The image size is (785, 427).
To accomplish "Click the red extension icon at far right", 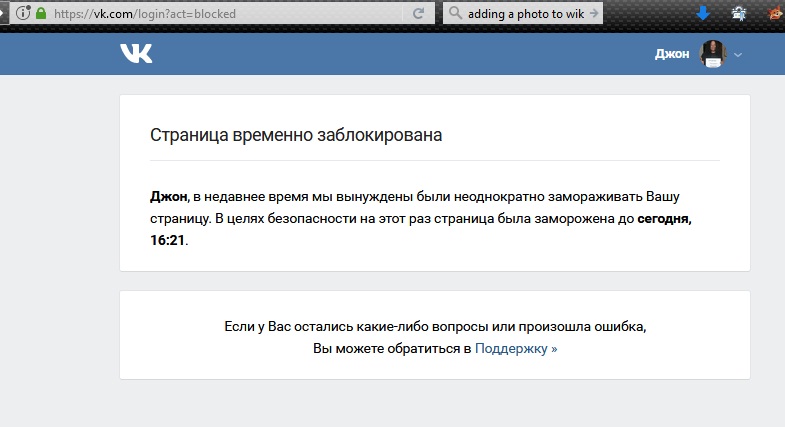I will [x=775, y=14].
